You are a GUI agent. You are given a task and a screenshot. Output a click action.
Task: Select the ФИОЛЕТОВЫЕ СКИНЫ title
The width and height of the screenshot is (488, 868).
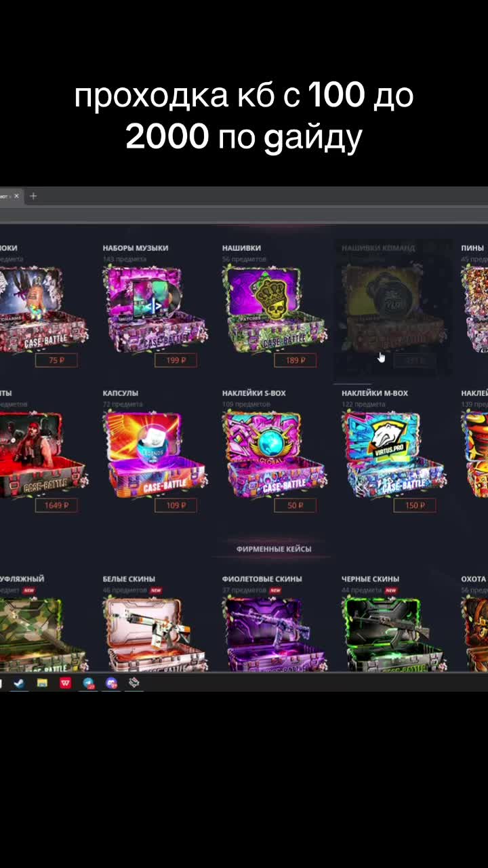click(262, 579)
